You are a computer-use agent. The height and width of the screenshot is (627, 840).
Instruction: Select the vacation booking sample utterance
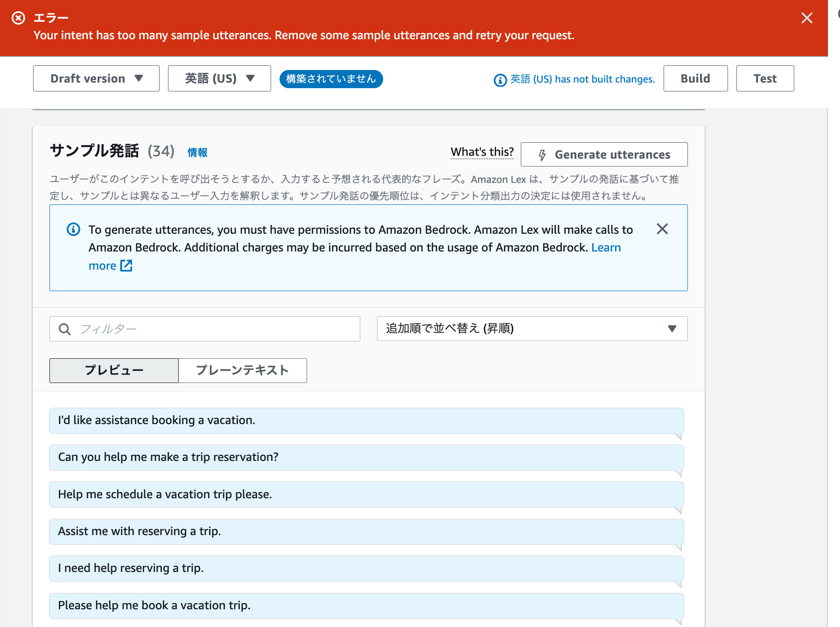click(x=366, y=420)
